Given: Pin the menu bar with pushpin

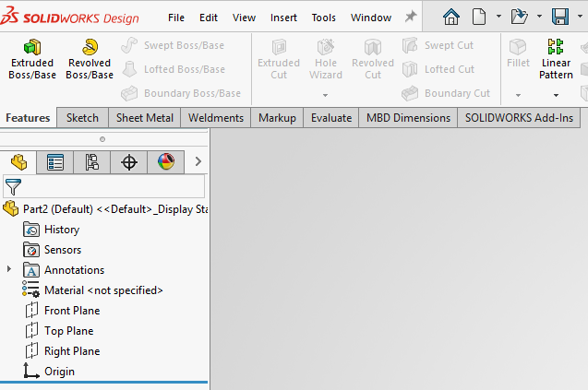Looking at the screenshot, I should (x=411, y=17).
